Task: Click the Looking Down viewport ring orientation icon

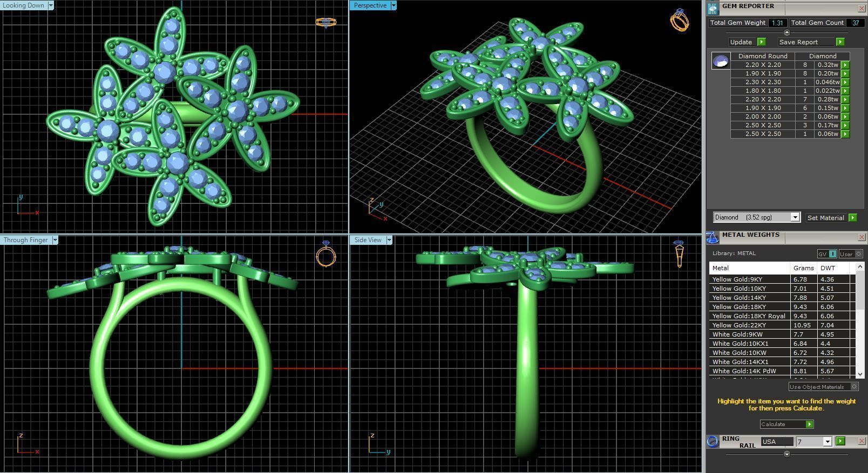Action: click(325, 23)
